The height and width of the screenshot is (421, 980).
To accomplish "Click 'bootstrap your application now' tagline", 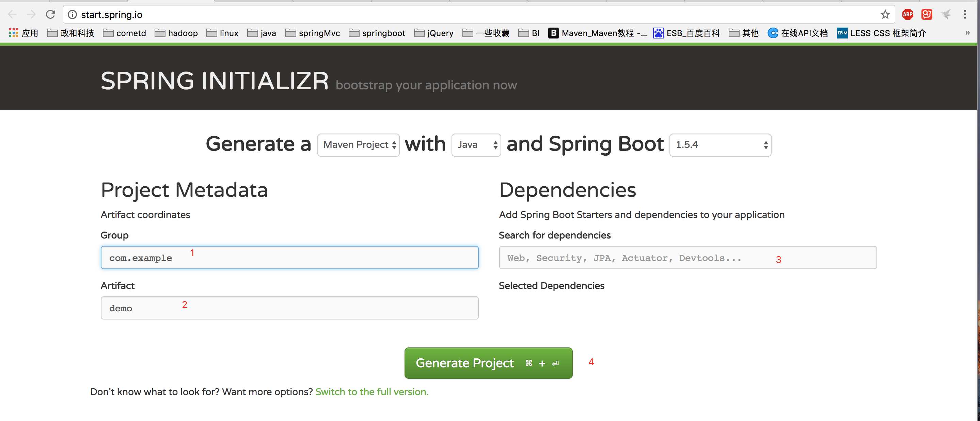I will (x=426, y=85).
